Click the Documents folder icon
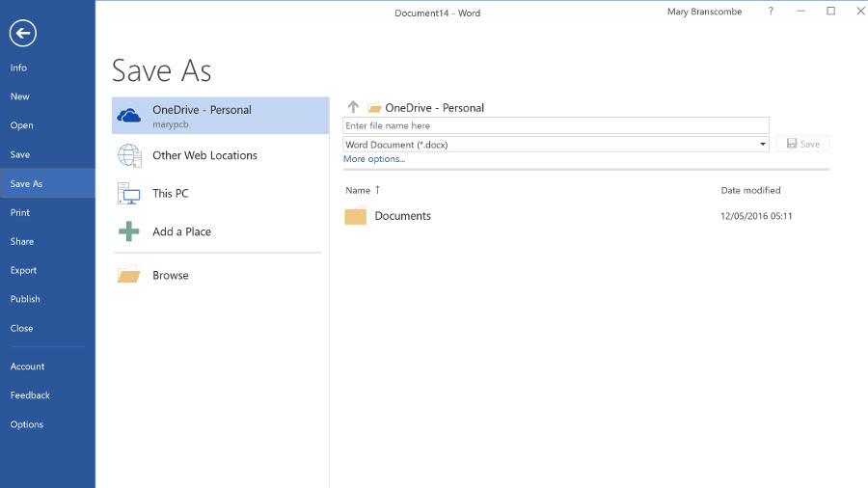The image size is (868, 488). click(355, 215)
